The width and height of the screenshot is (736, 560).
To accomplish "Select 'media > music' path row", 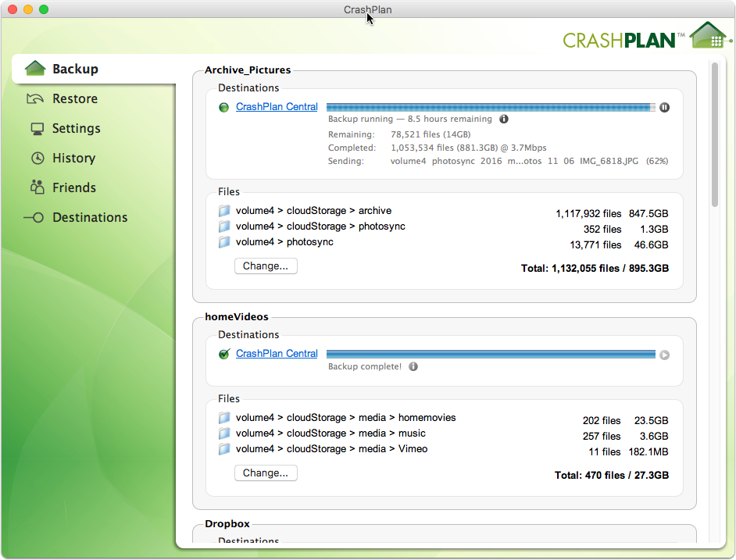I will coord(330,433).
